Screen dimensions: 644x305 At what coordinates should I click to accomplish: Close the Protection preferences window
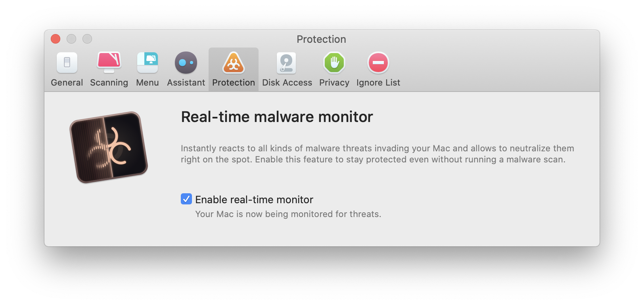coord(56,39)
